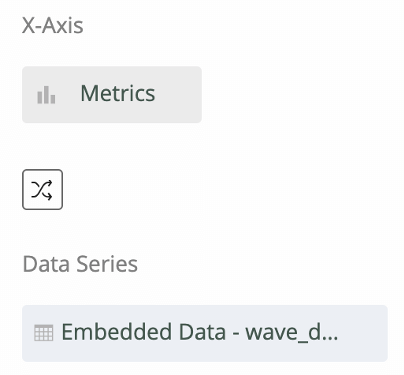404x375 pixels.
Task: Open the Metrics X-Axis selector
Action: pos(112,95)
